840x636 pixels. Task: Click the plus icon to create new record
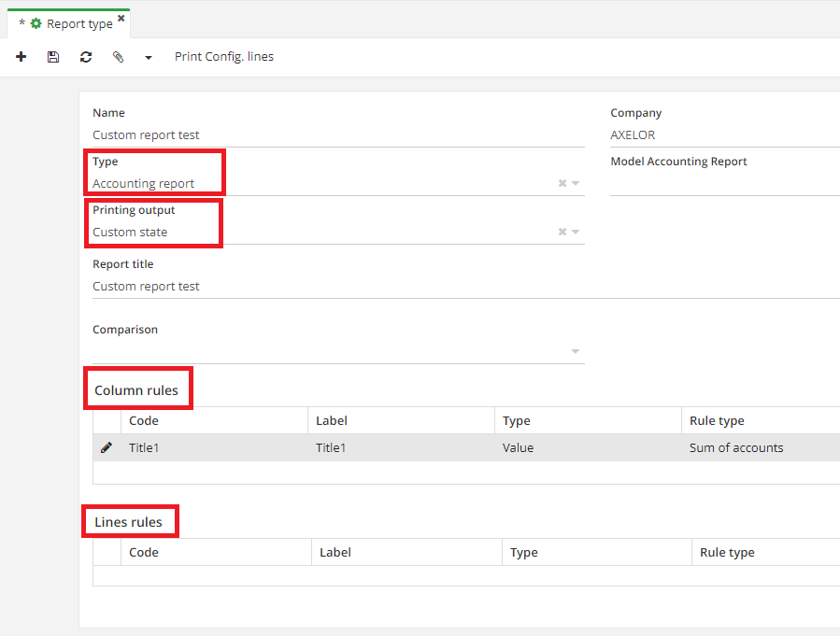(21, 57)
